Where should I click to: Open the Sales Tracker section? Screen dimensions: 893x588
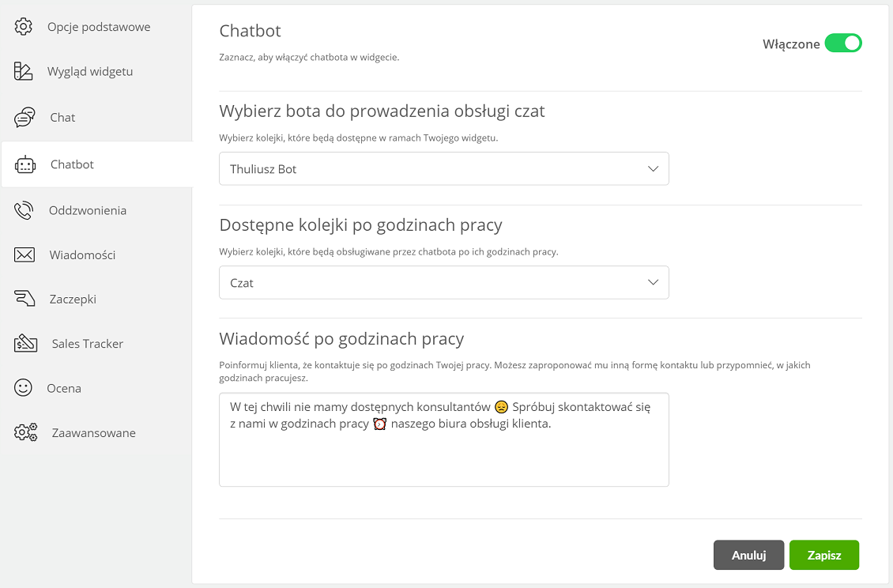pos(88,344)
